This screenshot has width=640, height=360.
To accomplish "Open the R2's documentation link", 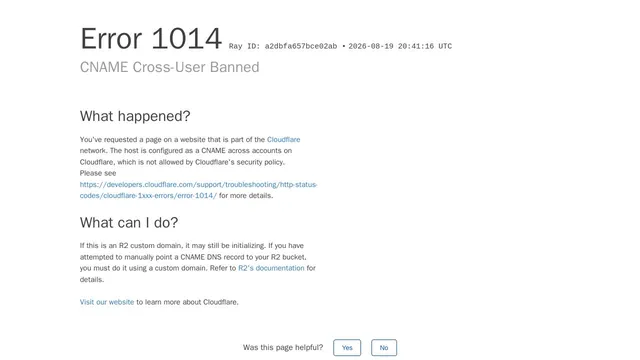I will [x=271, y=268].
